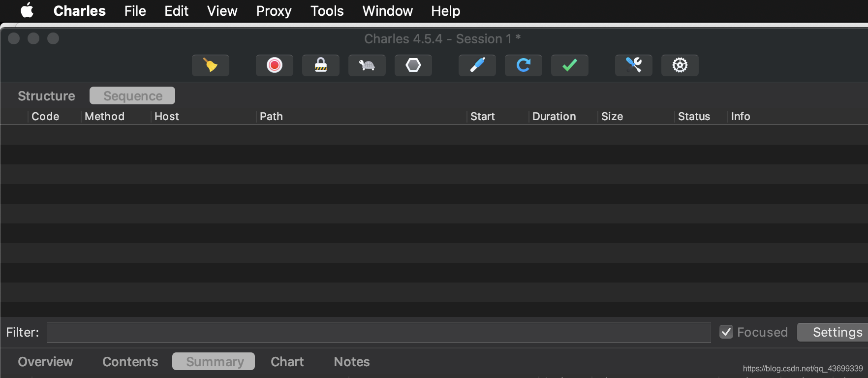Switch to the Structure view tab

coord(46,96)
